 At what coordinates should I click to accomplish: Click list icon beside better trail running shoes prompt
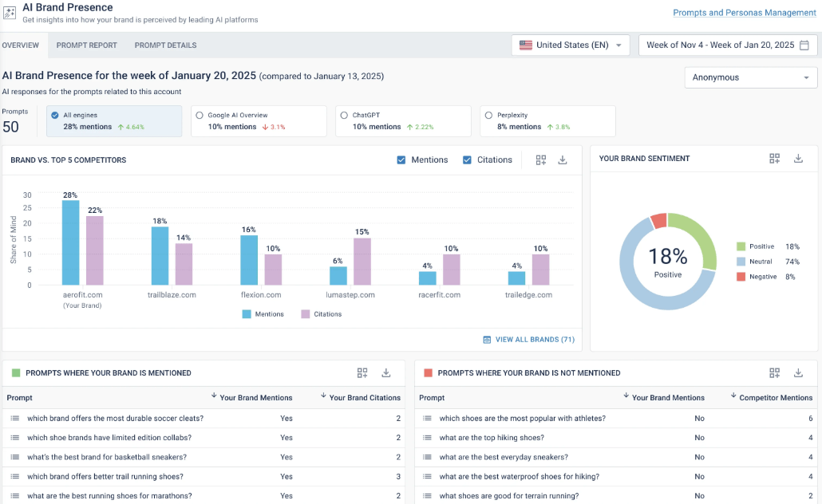15,476
